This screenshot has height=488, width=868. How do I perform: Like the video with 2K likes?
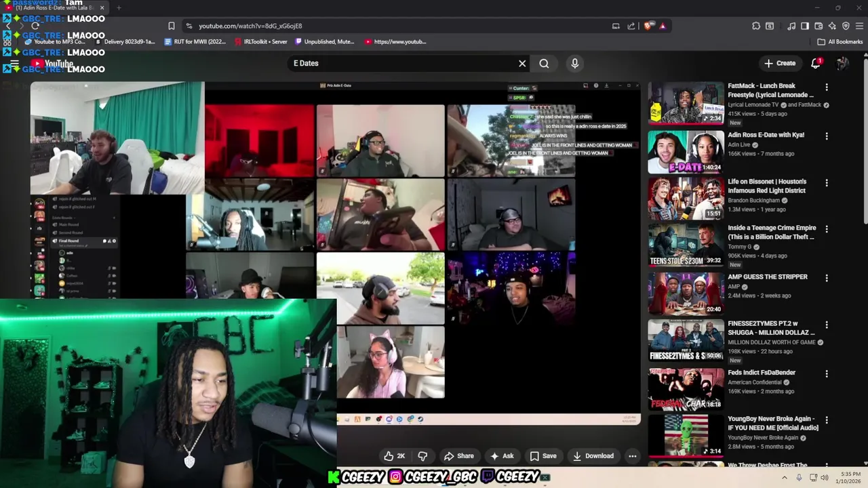395,456
